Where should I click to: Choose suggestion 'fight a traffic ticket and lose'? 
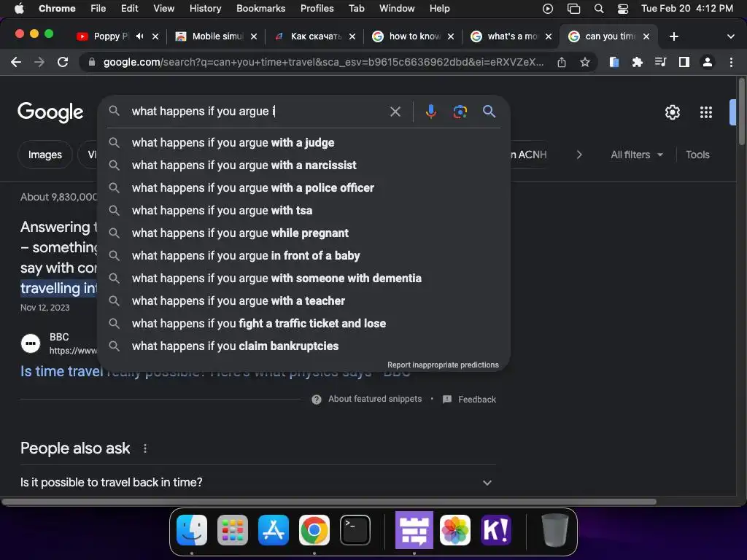point(303,324)
